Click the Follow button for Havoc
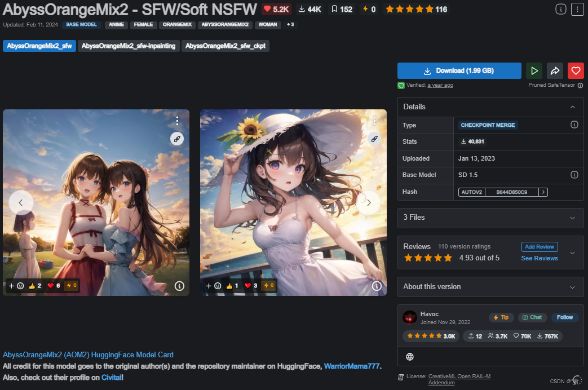This screenshot has height=390, width=588. point(564,317)
